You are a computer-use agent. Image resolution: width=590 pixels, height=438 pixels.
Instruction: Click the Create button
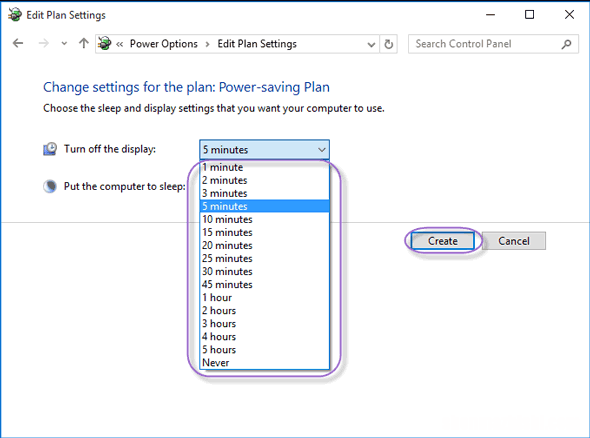(442, 241)
